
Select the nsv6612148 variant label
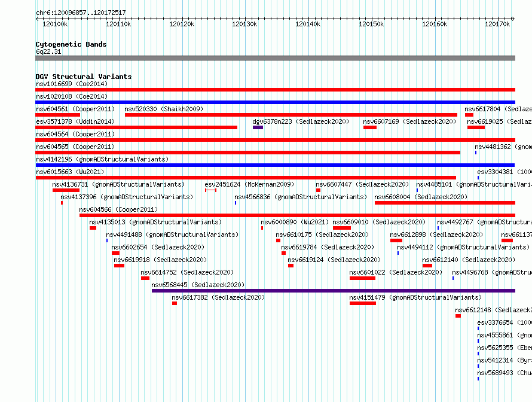tap(493, 310)
